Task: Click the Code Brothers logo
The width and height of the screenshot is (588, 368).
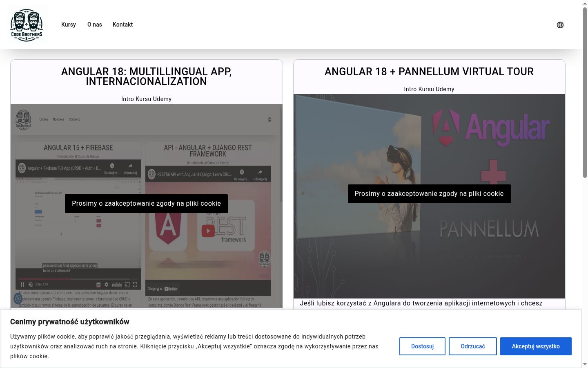Action: point(27,25)
